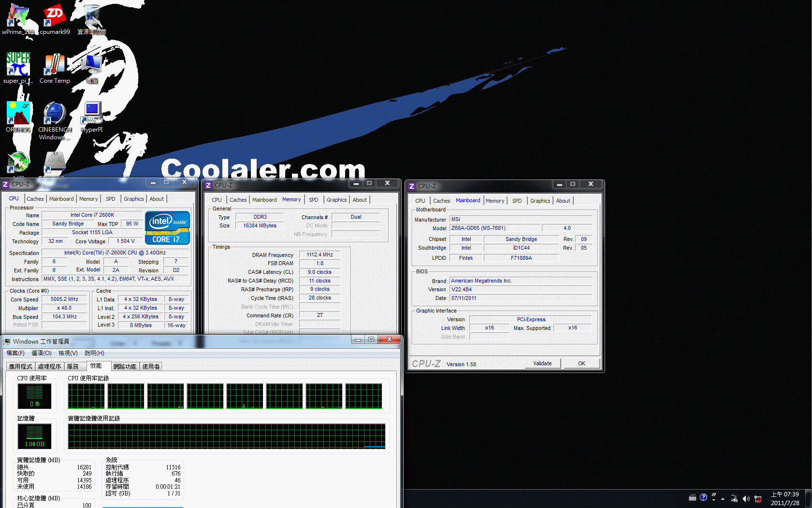Open Caches tab in middle CPU-Z
Screen dimensions: 812x508
coord(238,200)
